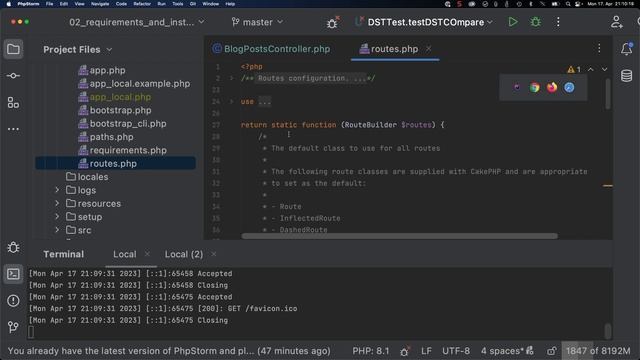Select the Terminal tool window icon
The height and width of the screenshot is (360, 640).
pyautogui.click(x=13, y=274)
